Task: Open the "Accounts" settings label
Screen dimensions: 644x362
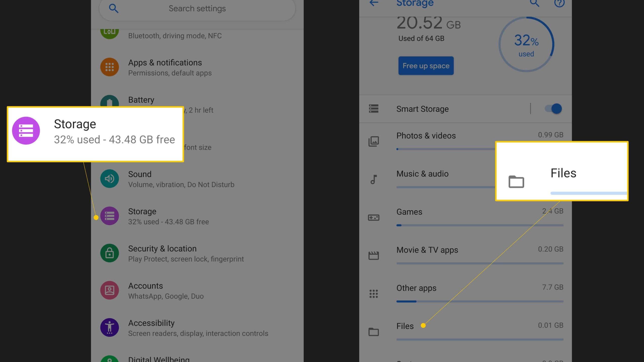Action: (x=145, y=286)
